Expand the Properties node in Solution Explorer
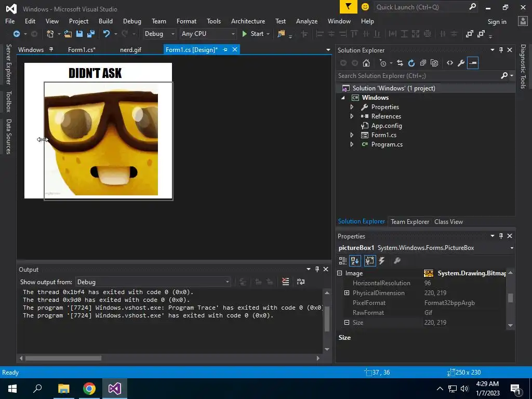Viewport: 532px width, 399px height. 352,107
